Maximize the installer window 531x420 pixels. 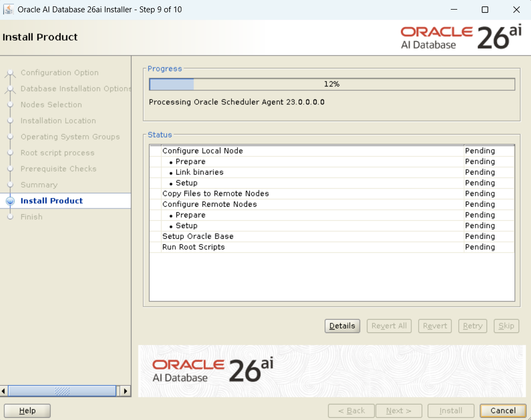(x=484, y=10)
